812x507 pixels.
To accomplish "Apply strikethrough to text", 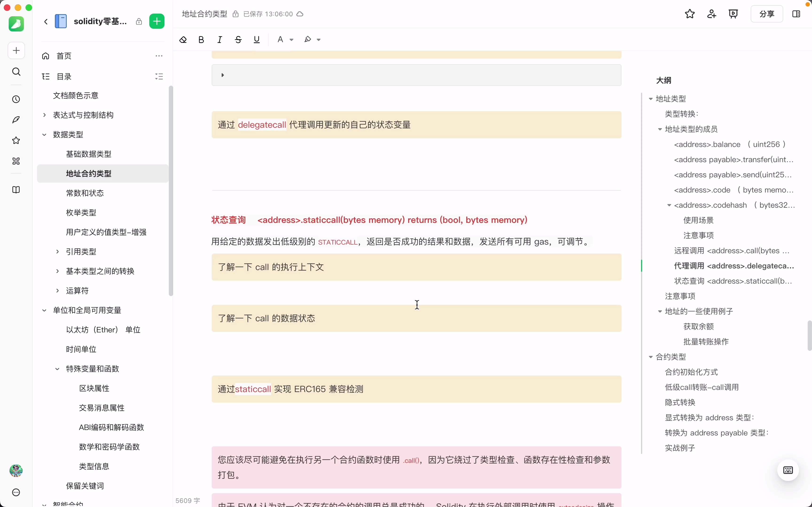I will 238,39.
